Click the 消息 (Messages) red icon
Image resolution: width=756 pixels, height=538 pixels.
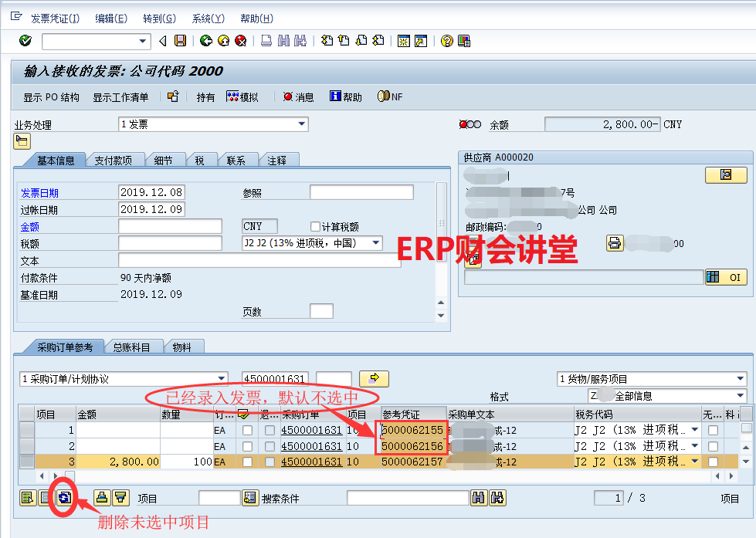point(289,97)
